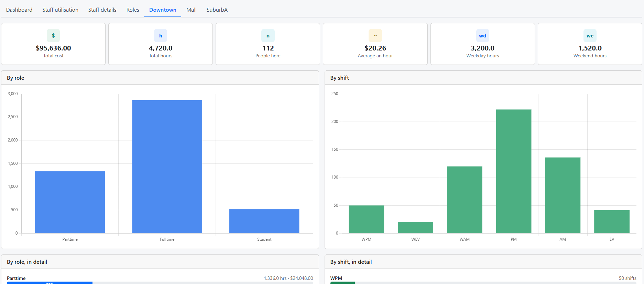
Task: Click the dollar sign icon above Total cost
Action: coord(53,36)
